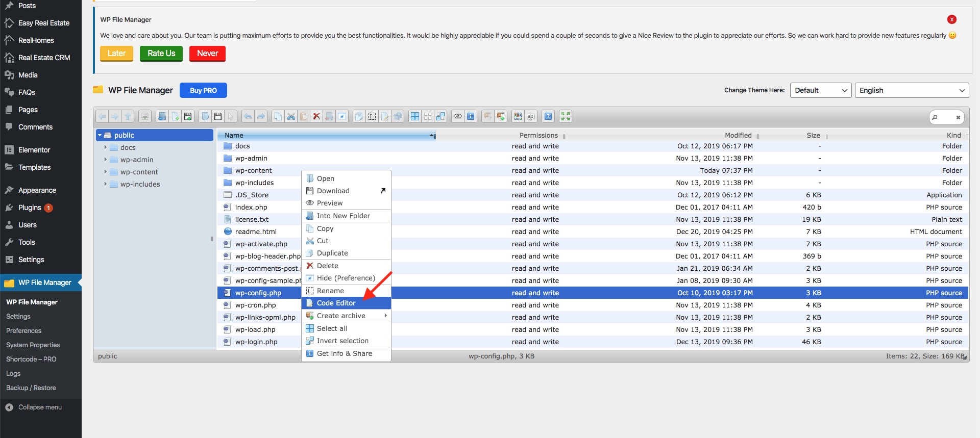Click the green Rate Us button

(x=161, y=53)
